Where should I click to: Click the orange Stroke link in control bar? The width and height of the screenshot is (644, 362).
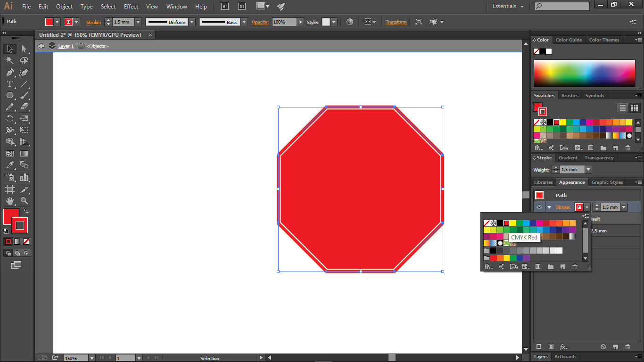point(93,22)
